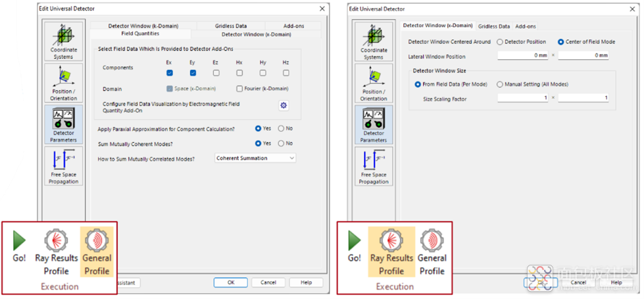Image resolution: width=644 pixels, height=299 pixels.
Task: Click first Lateral Window Position field
Action: [523, 55]
